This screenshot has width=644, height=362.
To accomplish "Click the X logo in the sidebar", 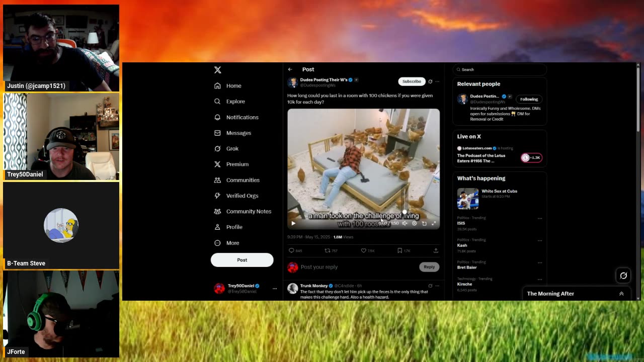I will [217, 70].
